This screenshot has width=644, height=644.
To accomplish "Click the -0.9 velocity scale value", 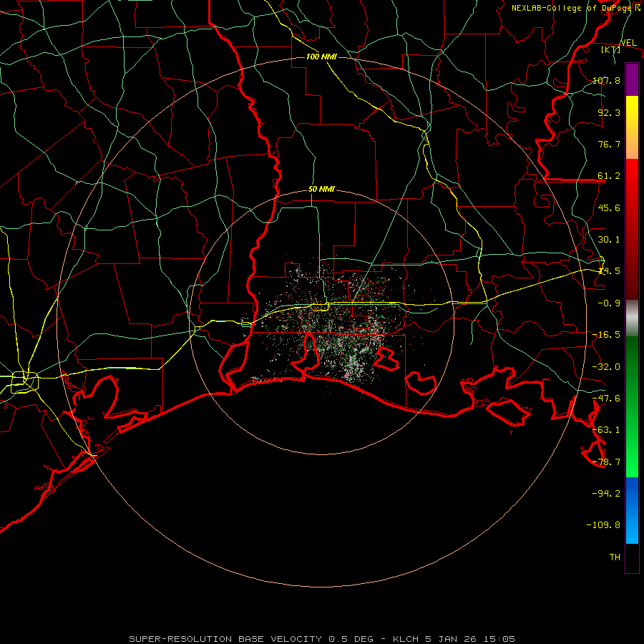I will 609,303.
